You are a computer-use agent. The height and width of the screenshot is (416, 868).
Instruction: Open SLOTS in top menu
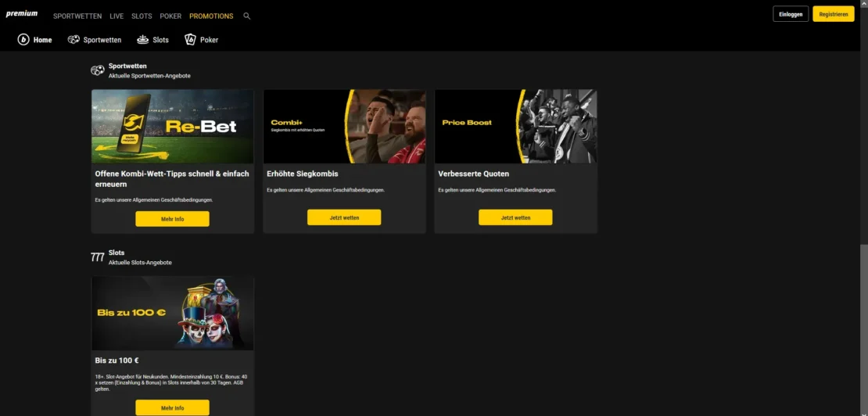142,16
